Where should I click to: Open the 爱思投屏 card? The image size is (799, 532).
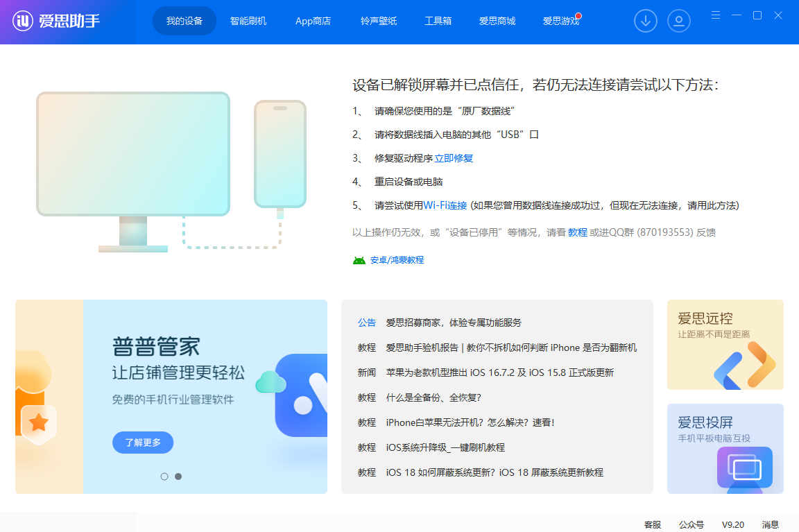[x=725, y=449]
